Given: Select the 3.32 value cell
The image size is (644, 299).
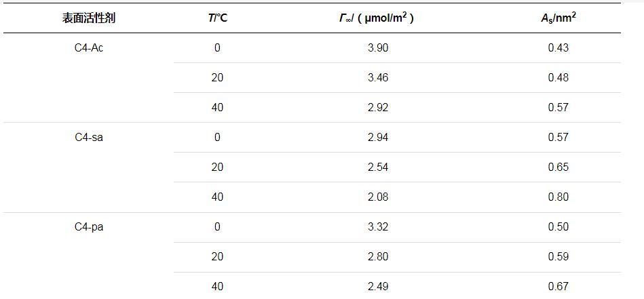Looking at the screenshot, I should pyautogui.click(x=377, y=227).
